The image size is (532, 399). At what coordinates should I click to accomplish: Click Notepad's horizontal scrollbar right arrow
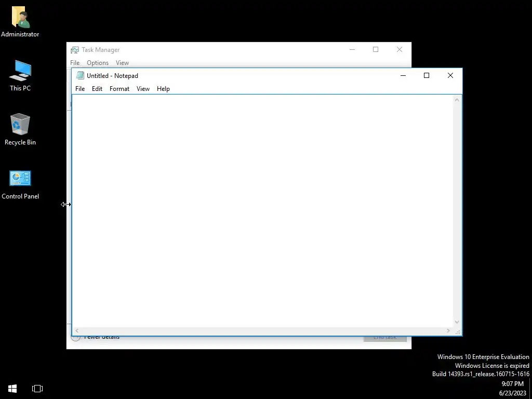pos(448,330)
